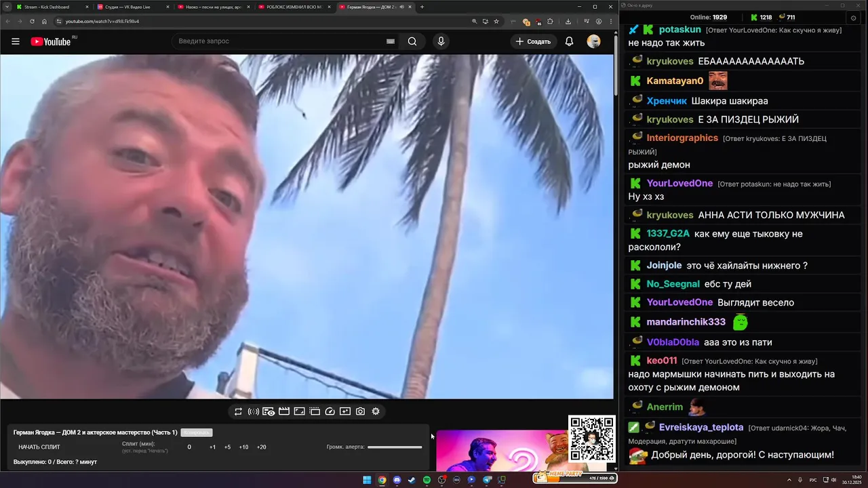This screenshot has height=488, width=868.
Task: Adjust the Громк. алерта volume slider
Action: click(395, 447)
